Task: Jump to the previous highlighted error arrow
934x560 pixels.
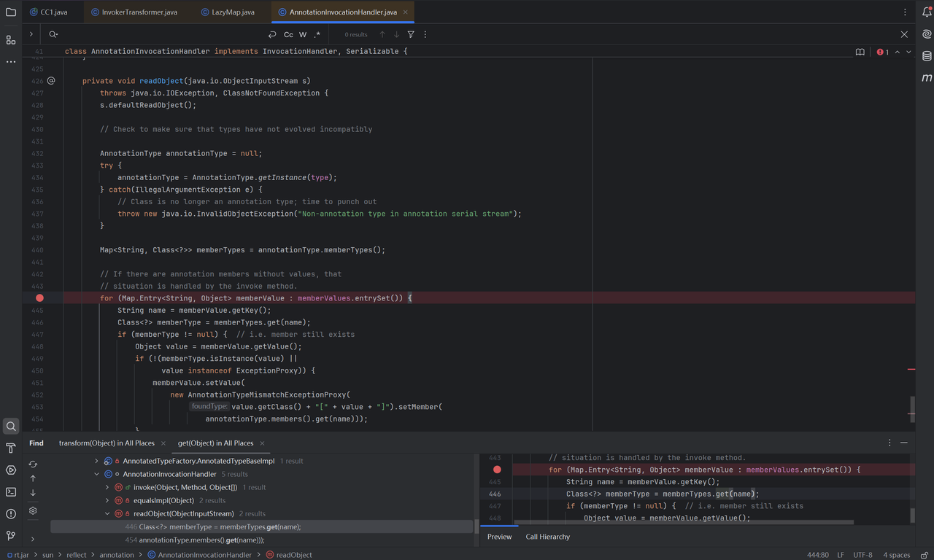Action: coord(898,52)
